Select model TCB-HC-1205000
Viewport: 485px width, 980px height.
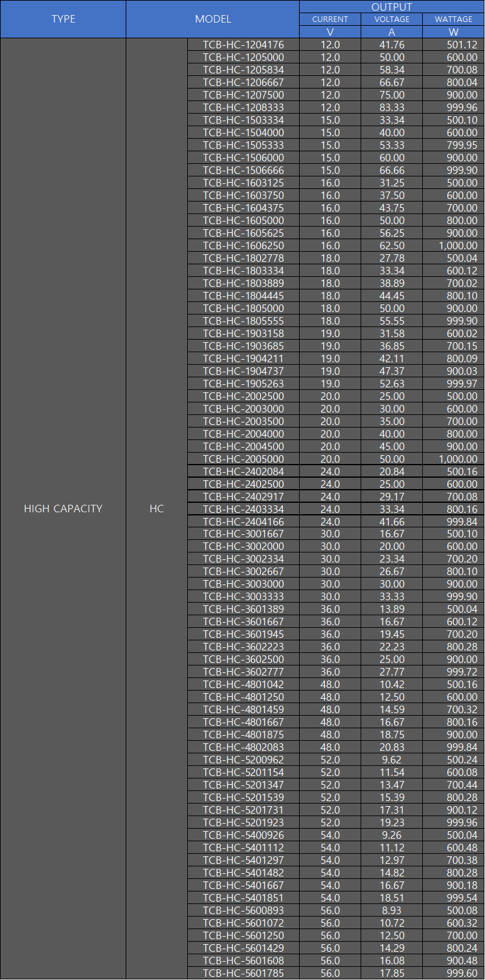tap(243, 57)
